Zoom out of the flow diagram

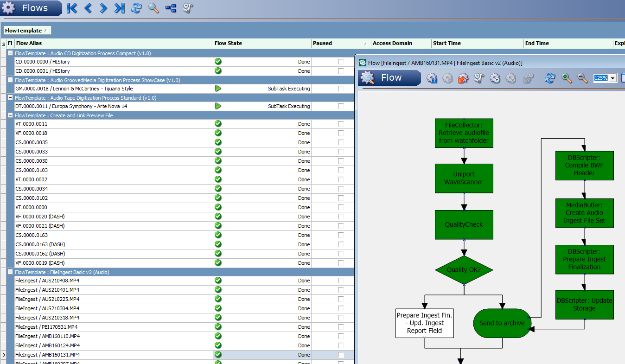(582, 78)
